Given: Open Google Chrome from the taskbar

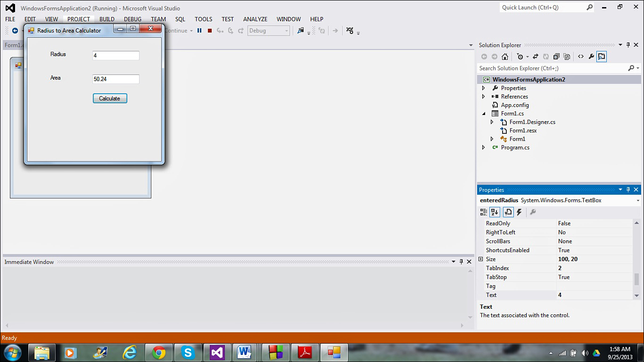Looking at the screenshot, I should coord(159,353).
